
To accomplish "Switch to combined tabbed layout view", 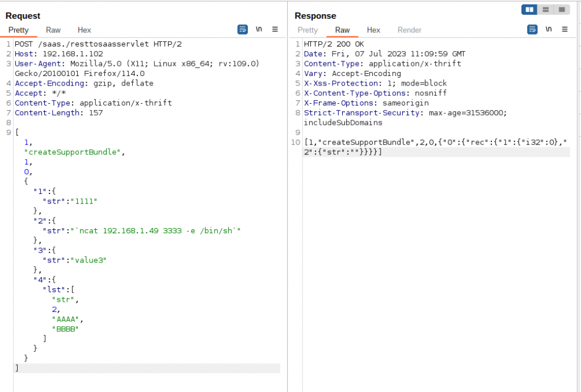I will click(561, 10).
